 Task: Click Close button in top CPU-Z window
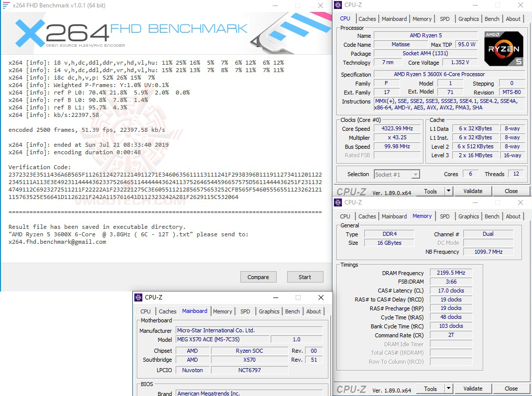511,191
